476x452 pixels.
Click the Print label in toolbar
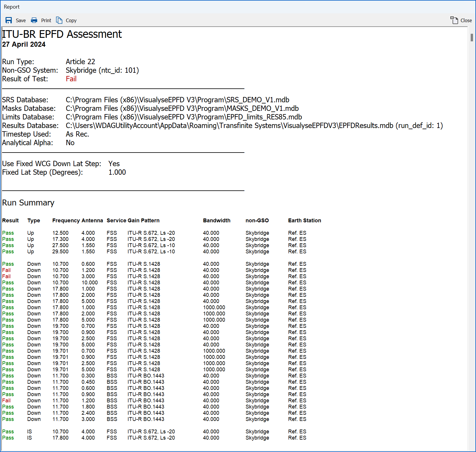[x=46, y=20]
